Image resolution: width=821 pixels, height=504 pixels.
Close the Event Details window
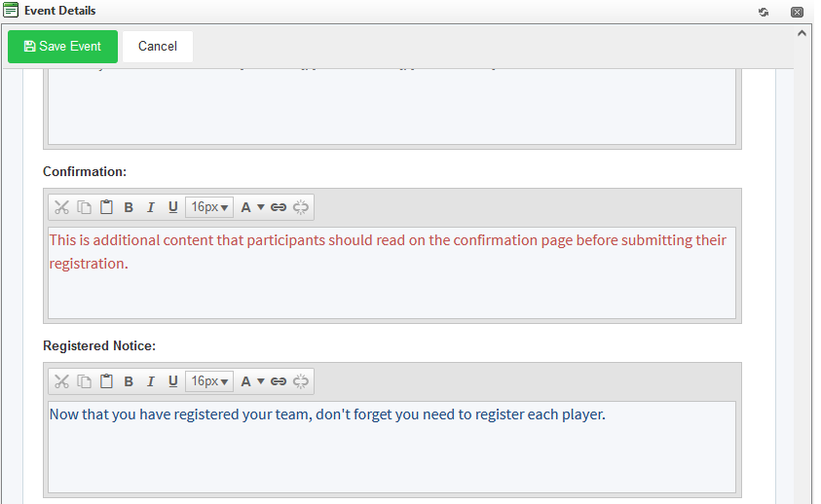pos(797,12)
